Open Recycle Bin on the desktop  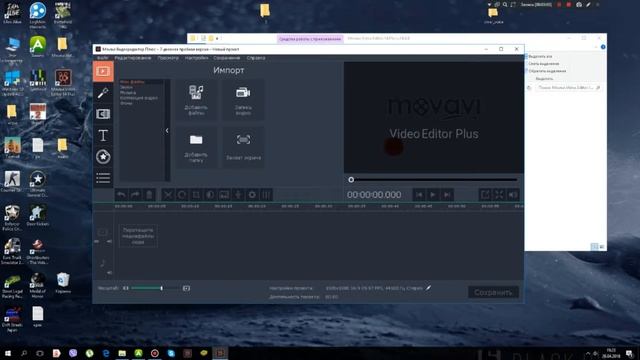click(x=63, y=283)
